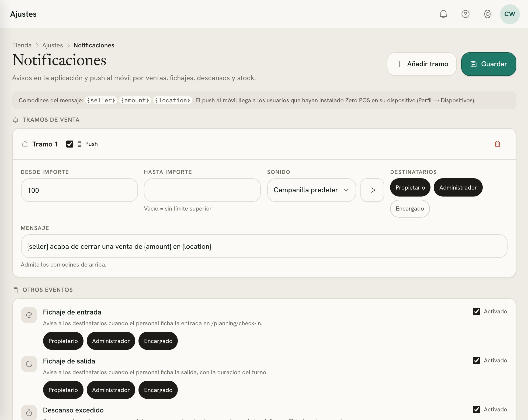Click the Tramos de venta heading
Viewport: 528px width, 420px height.
coord(51,120)
